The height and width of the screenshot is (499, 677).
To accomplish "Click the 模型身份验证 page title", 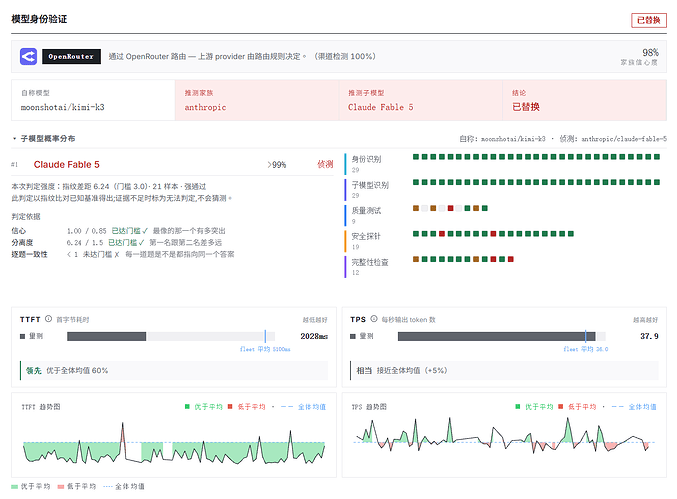I will point(39,19).
